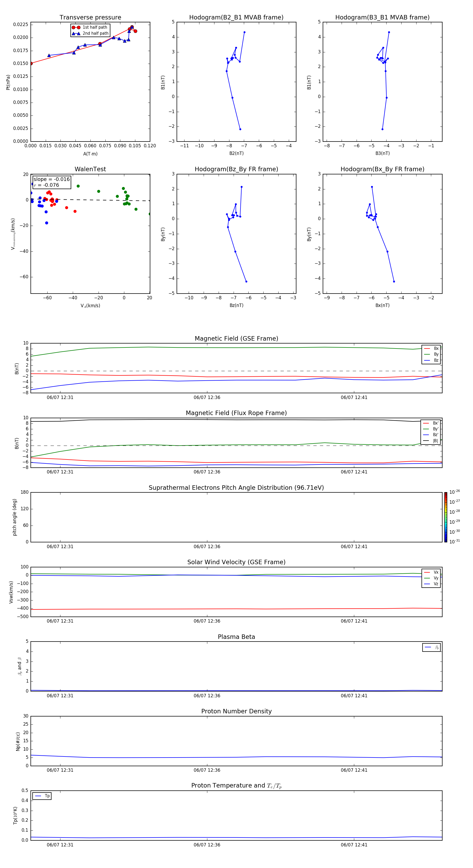Screen dimensions: 473x868
Task: Select the Bz' entry in flux rope legend
Action: 431,435
